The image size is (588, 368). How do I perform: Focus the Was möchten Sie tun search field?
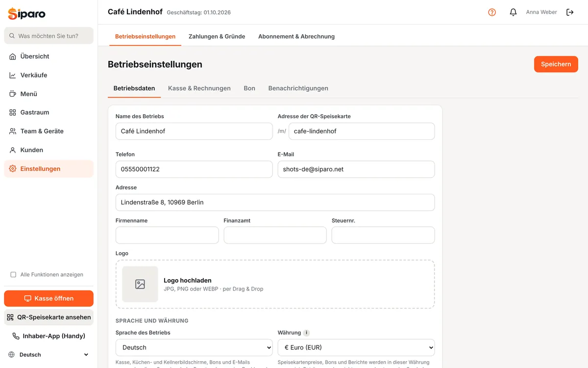[x=49, y=36]
